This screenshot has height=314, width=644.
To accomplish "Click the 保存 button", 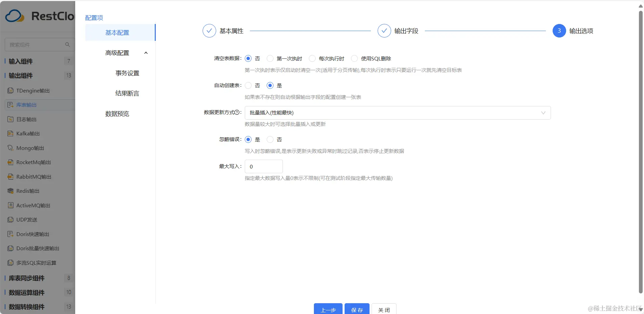I will (357, 309).
